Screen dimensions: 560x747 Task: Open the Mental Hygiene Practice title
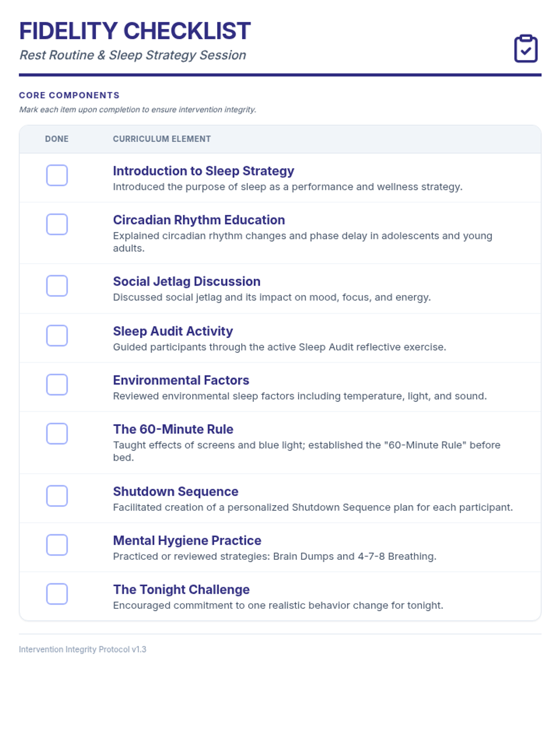click(x=187, y=540)
